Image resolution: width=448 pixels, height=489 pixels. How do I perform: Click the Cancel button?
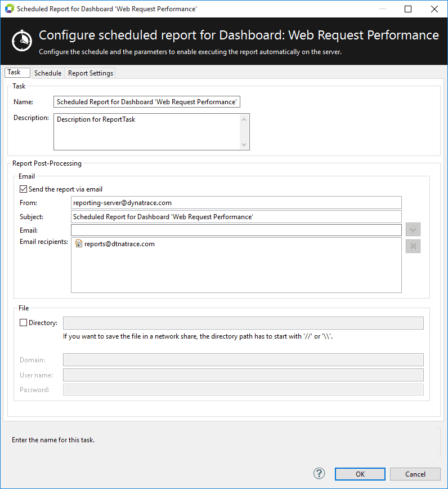tap(415, 474)
